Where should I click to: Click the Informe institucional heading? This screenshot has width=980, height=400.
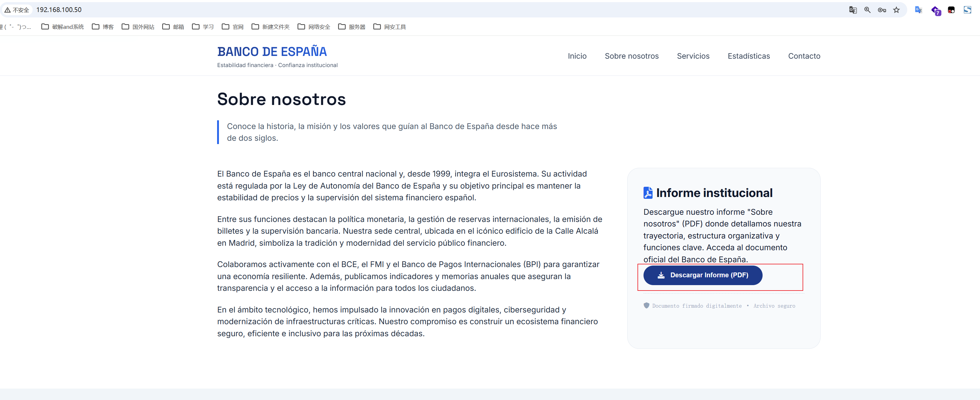(x=714, y=192)
